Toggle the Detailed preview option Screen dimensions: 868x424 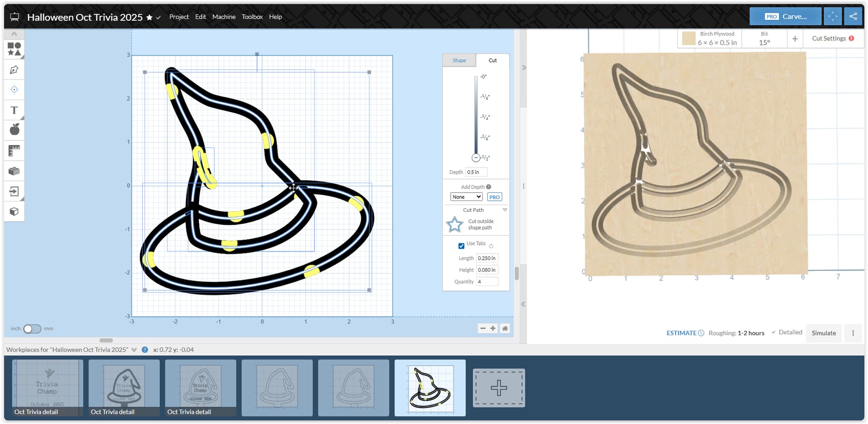point(787,332)
